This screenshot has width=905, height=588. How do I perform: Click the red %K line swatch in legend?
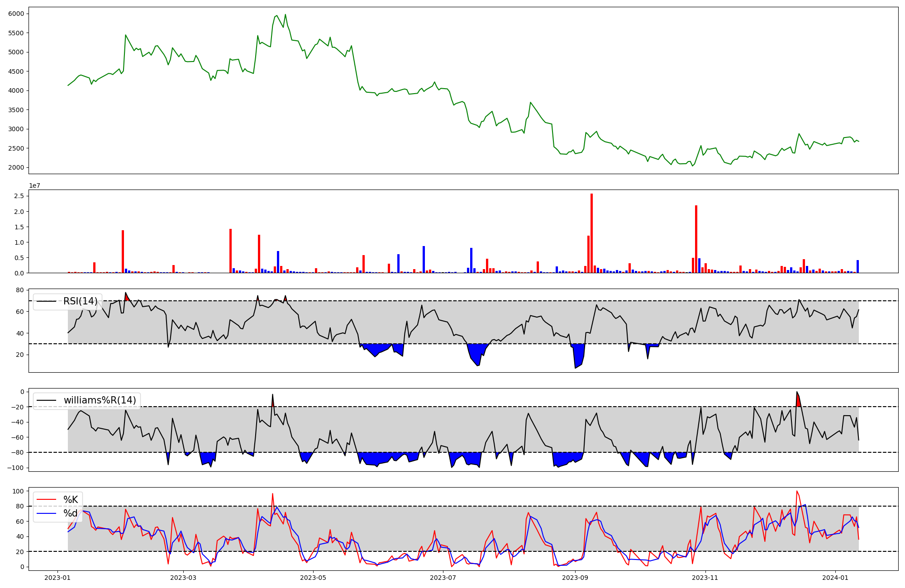point(46,500)
